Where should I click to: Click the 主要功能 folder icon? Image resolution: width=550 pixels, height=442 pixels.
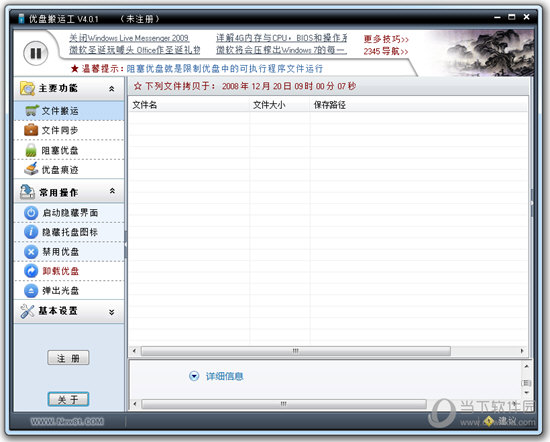pos(27,88)
